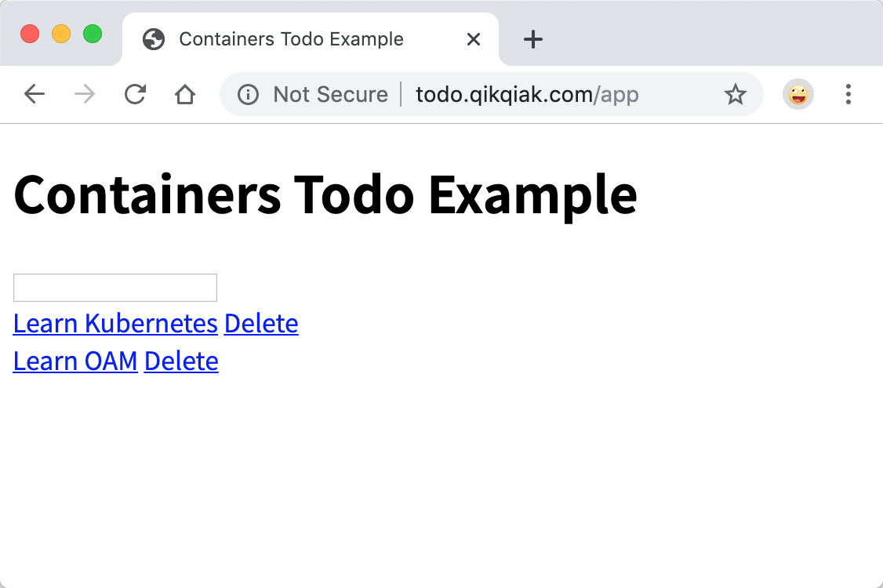Screen dimensions: 883x588
Task: Maximize the window with green button
Action: [x=93, y=34]
